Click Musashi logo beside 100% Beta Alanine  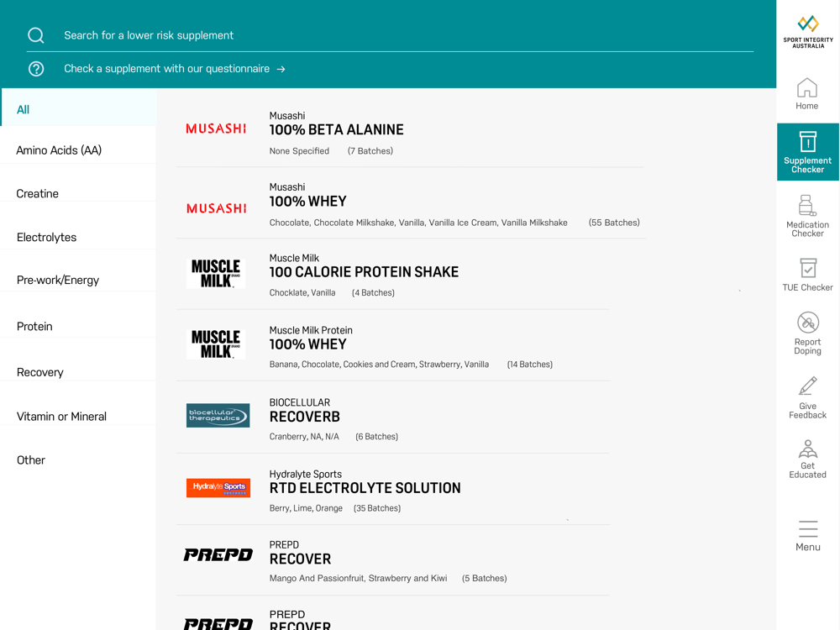(216, 129)
